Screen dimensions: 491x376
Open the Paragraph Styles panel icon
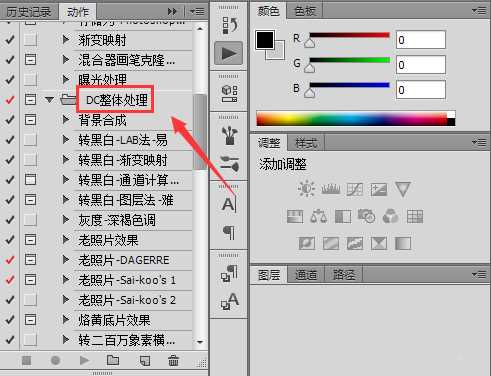coord(229,273)
